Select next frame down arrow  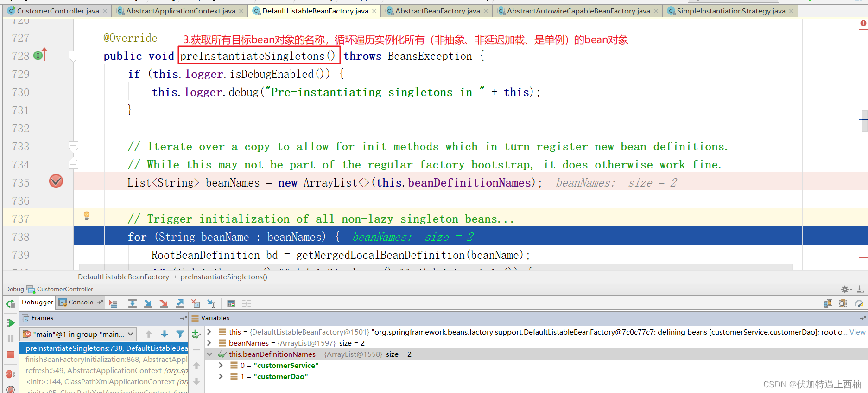(x=165, y=334)
